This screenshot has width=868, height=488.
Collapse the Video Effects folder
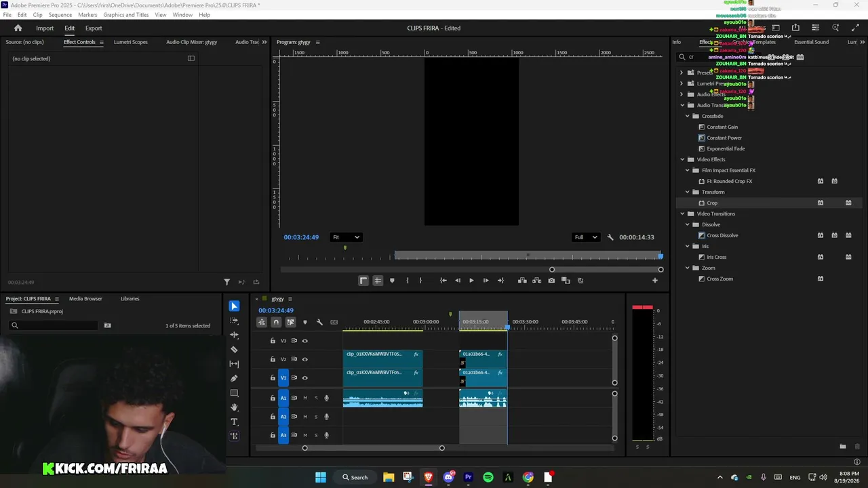pos(682,159)
